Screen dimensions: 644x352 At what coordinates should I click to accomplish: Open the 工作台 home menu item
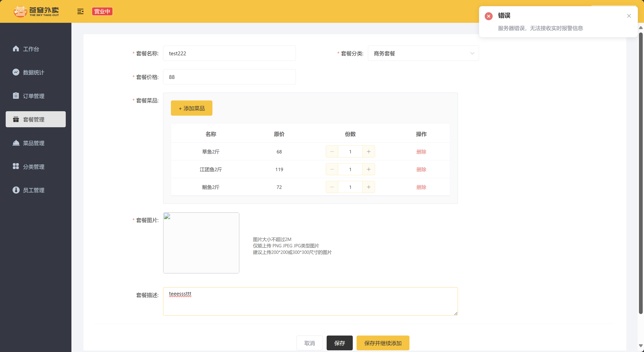31,49
